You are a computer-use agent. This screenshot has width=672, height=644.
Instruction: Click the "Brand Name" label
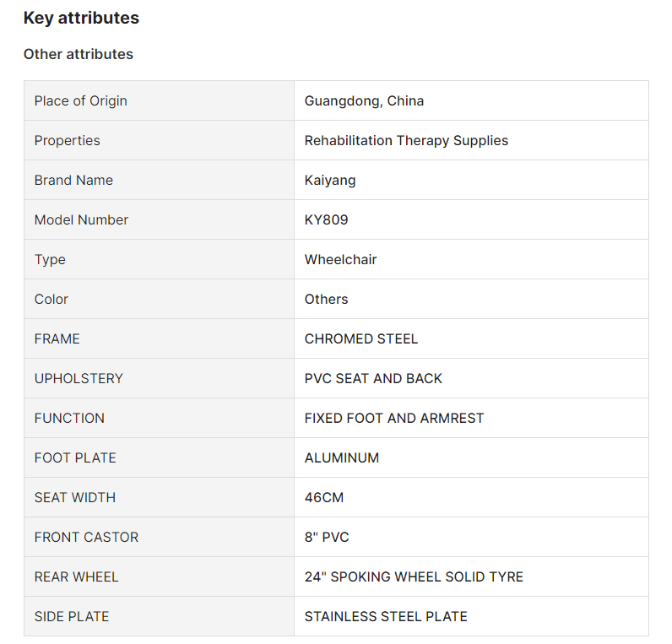(x=73, y=180)
